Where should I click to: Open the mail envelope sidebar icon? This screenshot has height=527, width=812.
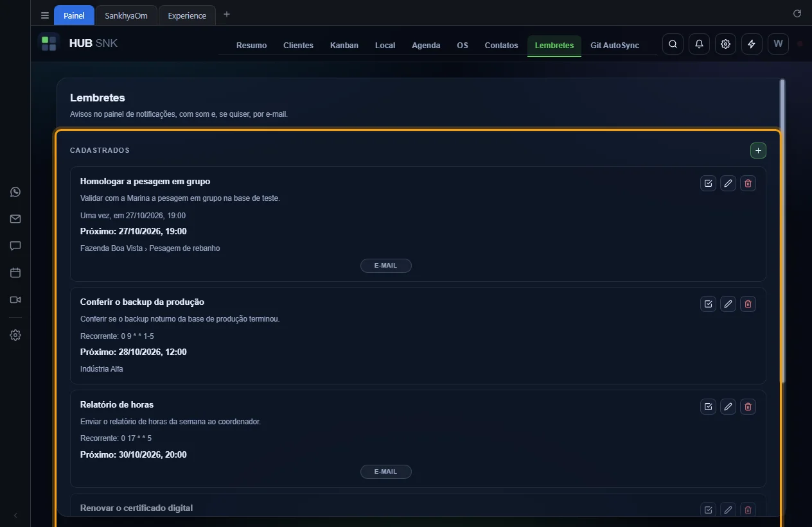pos(15,219)
